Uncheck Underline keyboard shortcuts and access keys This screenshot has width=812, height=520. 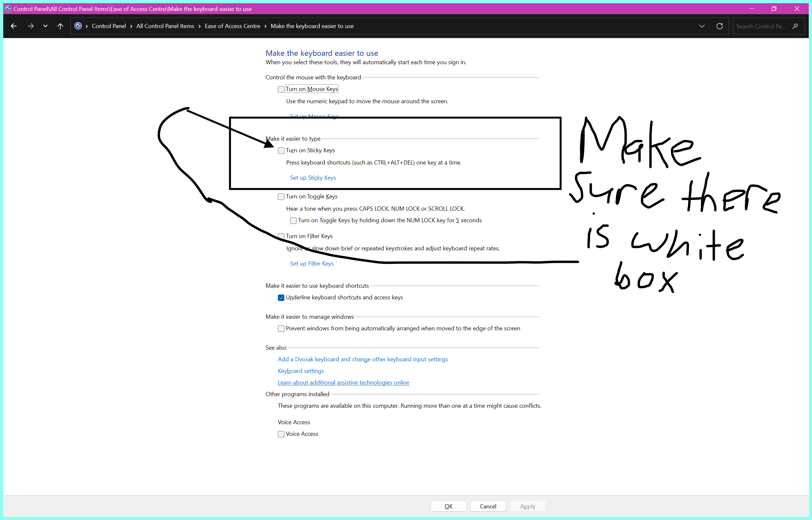click(x=281, y=297)
